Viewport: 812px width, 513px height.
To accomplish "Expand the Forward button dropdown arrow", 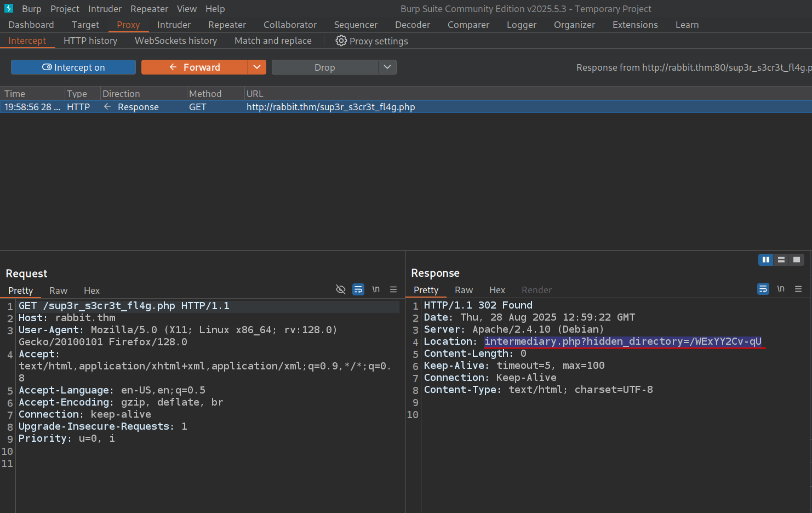I will click(x=257, y=67).
